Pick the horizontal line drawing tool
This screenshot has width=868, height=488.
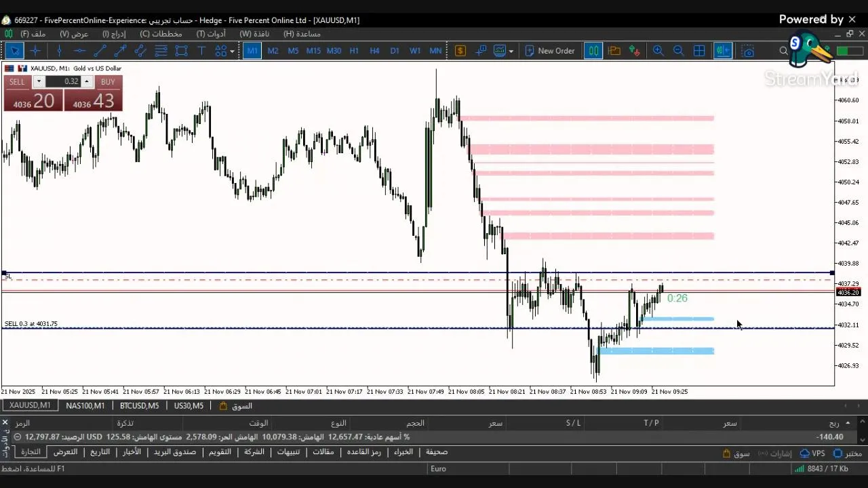pyautogui.click(x=79, y=51)
